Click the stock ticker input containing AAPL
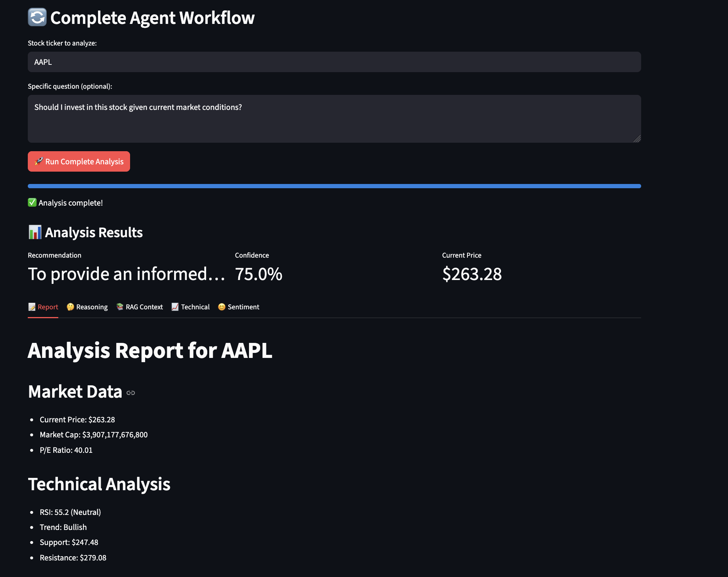 point(334,62)
